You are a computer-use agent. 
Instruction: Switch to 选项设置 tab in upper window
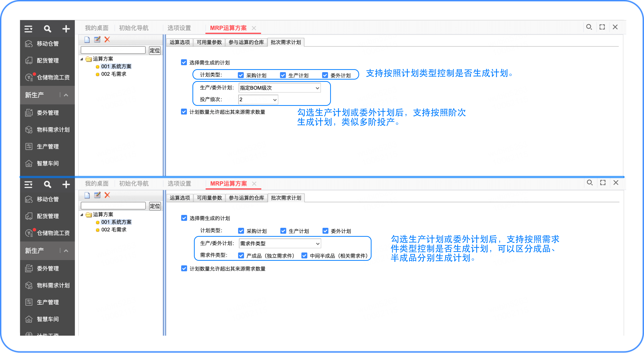click(x=179, y=28)
